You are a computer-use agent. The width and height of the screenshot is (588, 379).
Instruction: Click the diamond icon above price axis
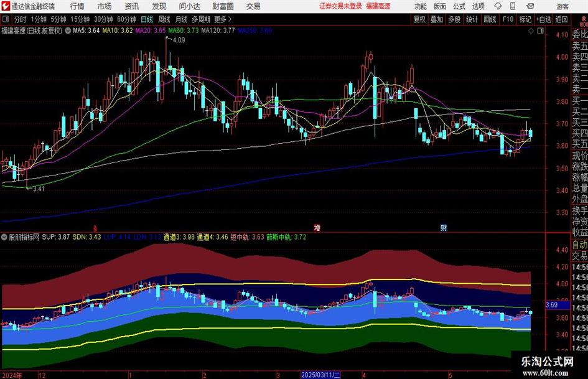(x=531, y=31)
